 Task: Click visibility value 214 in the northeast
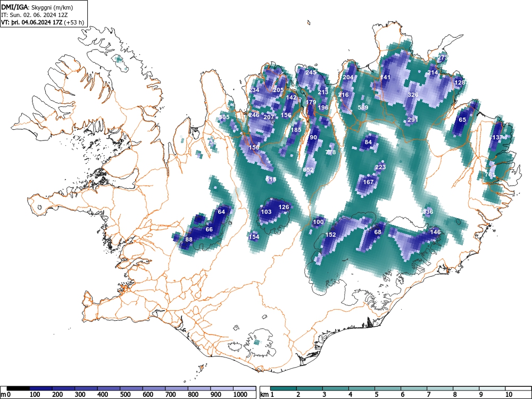(433, 72)
